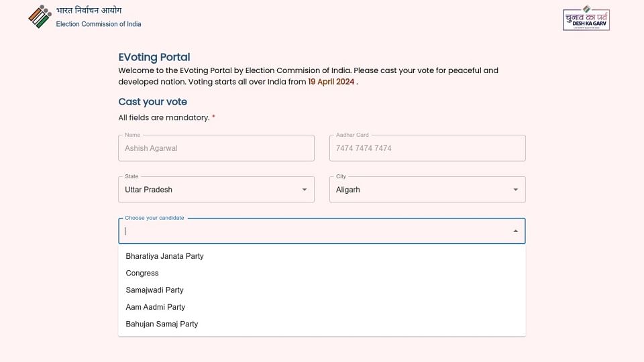The image size is (644, 362).
Task: Click the arrow icon in State dropdown
Action: [x=305, y=190]
